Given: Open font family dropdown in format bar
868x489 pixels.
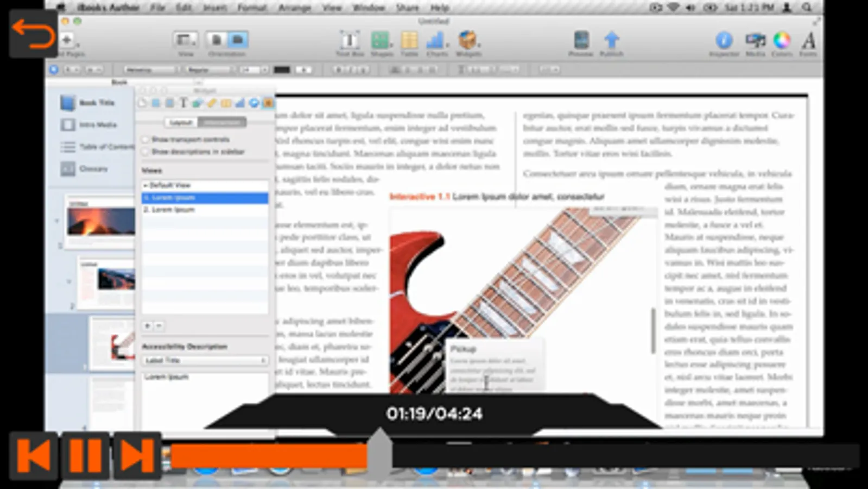Looking at the screenshot, I should tap(152, 70).
